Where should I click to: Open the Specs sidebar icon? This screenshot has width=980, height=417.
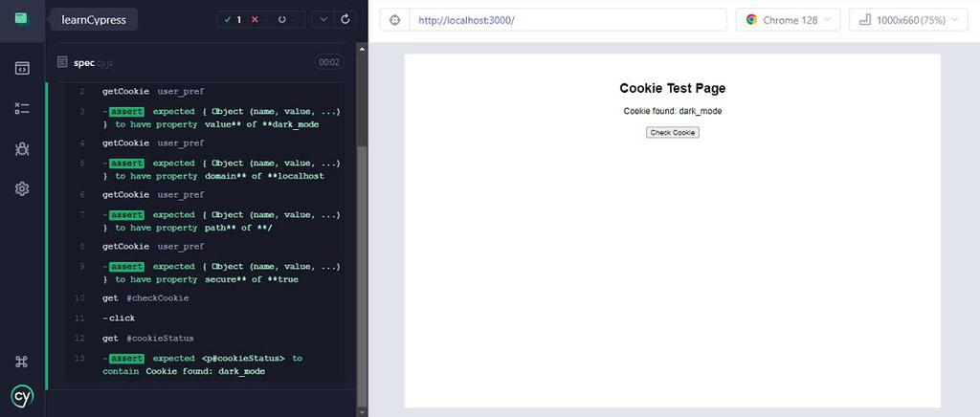pos(22,68)
